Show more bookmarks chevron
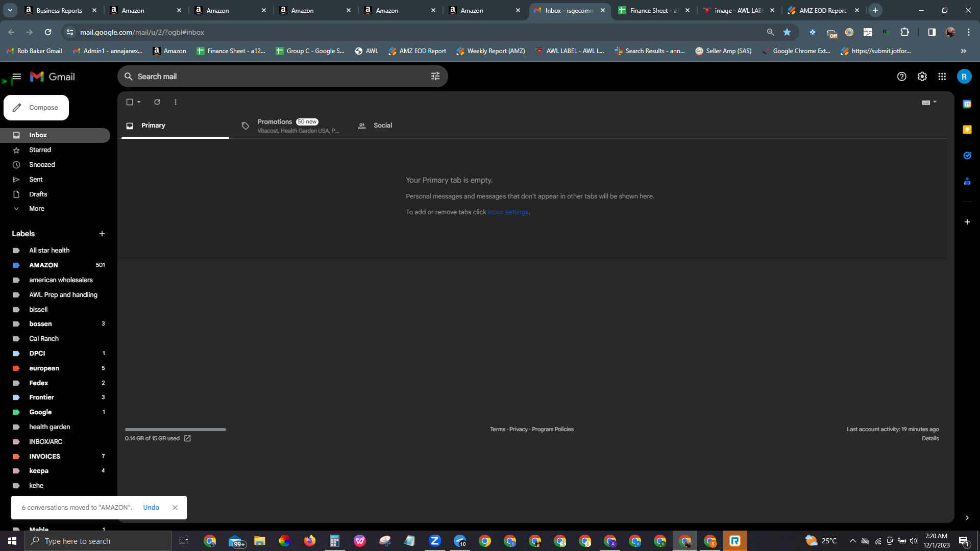980x551 pixels. (x=964, y=51)
